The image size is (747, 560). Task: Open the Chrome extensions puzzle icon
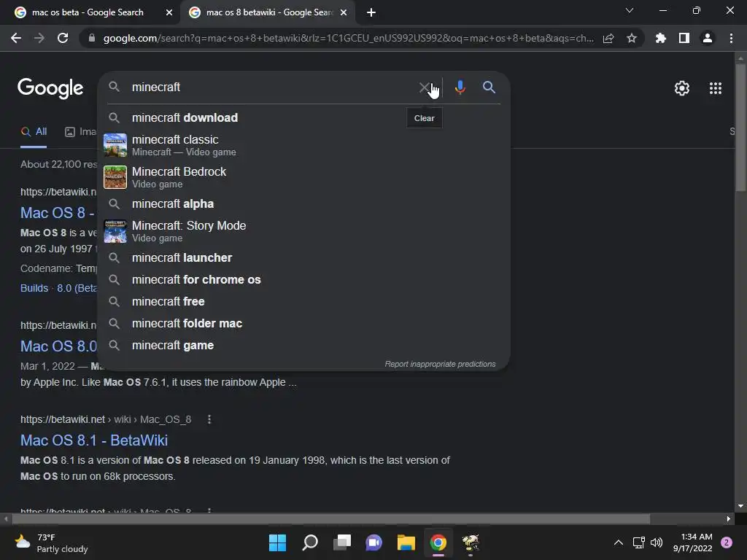point(661,38)
